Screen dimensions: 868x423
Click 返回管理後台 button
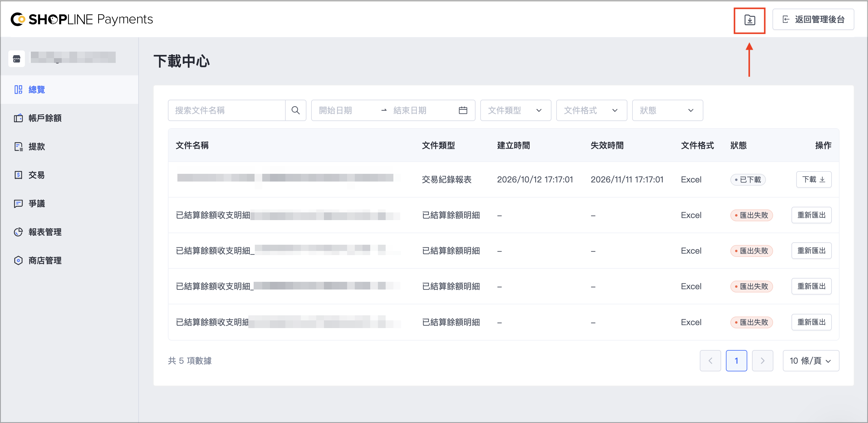[x=813, y=20]
